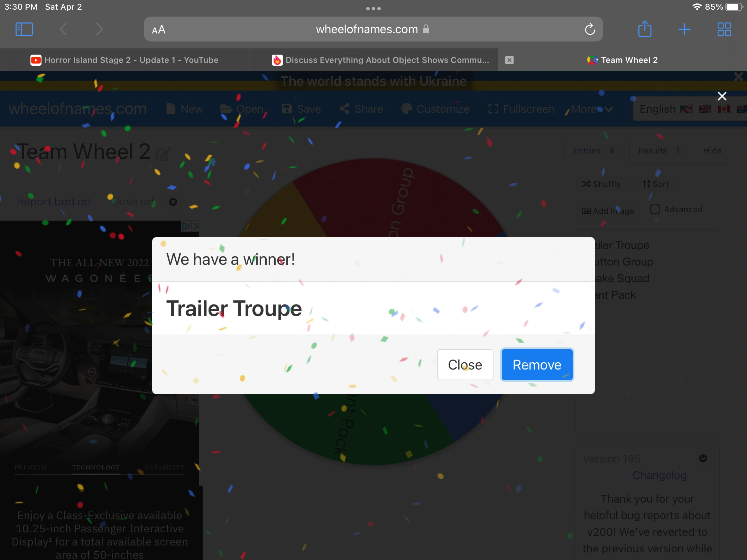Switch to the Horror Island YouTube tab
The width and height of the screenshot is (747, 560).
pos(124,60)
